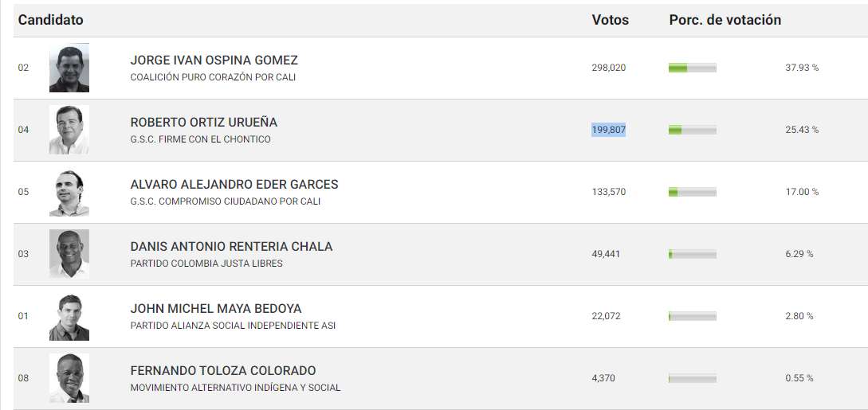Viewport: 868px width, 410px height.
Task: Click the Votos column header
Action: click(610, 20)
